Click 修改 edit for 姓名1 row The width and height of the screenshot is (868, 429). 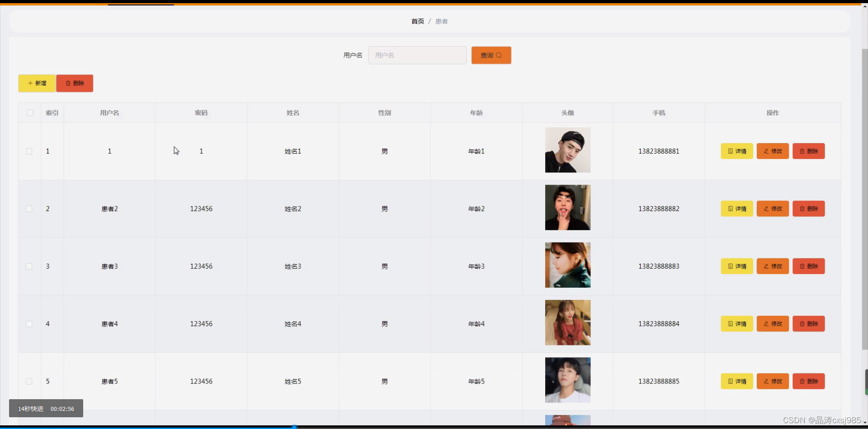[x=773, y=151]
